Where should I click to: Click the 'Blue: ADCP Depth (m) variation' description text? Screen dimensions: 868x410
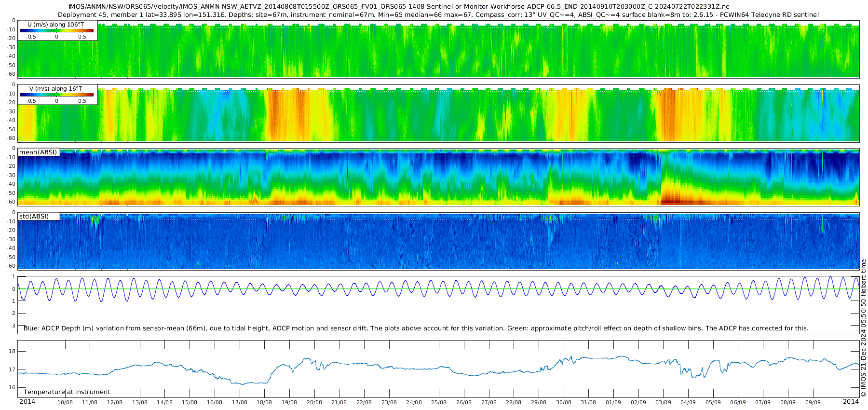[x=416, y=328]
